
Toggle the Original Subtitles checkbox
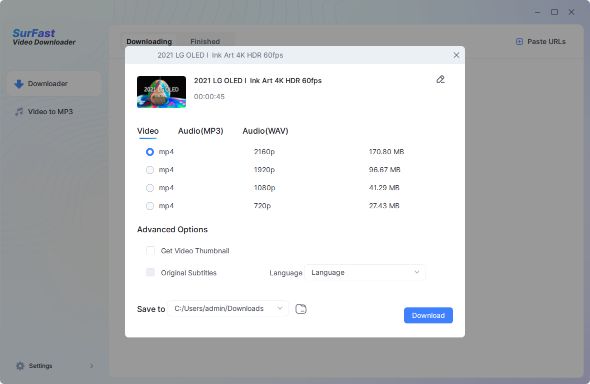click(x=150, y=272)
